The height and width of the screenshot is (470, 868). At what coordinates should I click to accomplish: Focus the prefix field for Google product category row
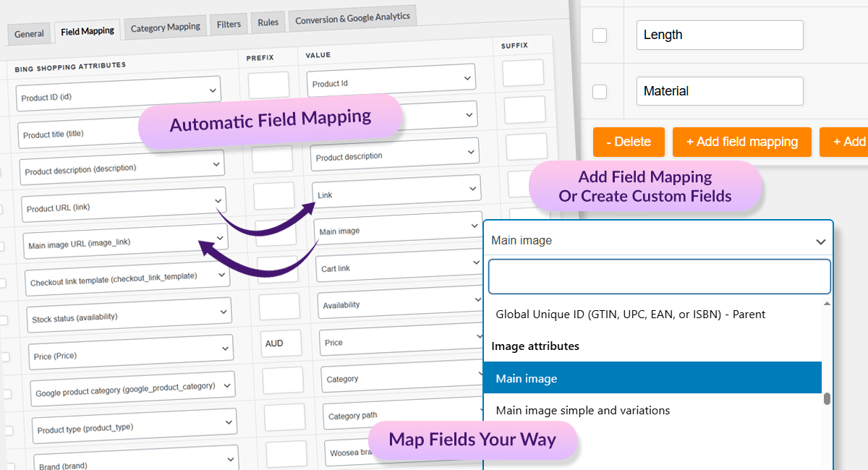283,380
